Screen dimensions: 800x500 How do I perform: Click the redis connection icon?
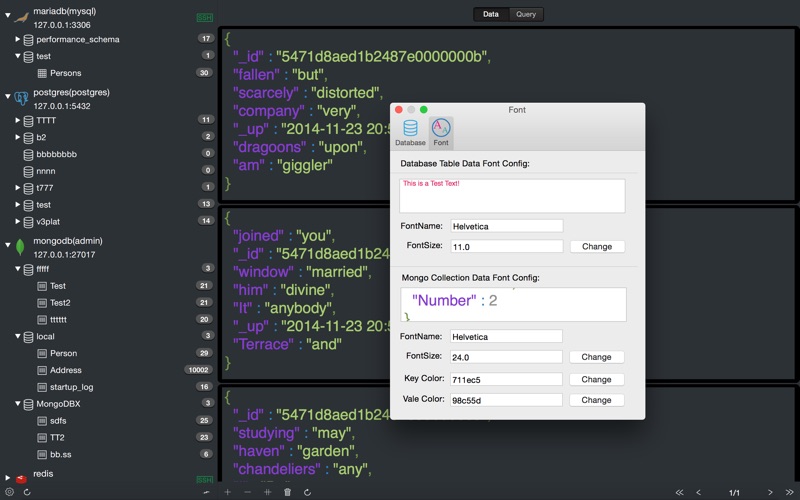click(21, 479)
